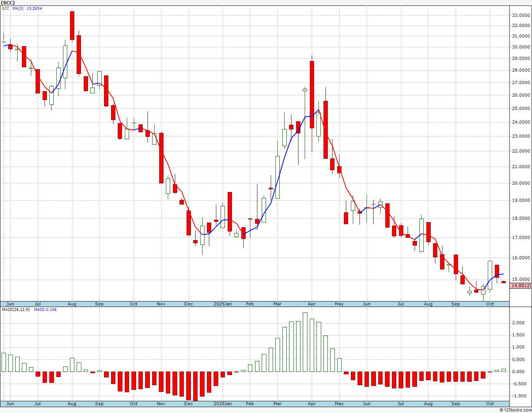Select Dec on the price chart time axis
This screenshot has width=532, height=413.
click(189, 304)
